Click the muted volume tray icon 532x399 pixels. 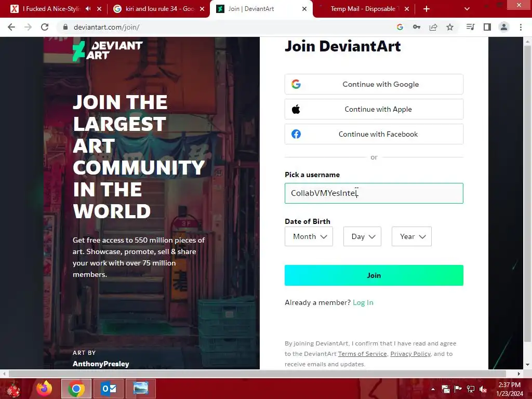pos(483,389)
